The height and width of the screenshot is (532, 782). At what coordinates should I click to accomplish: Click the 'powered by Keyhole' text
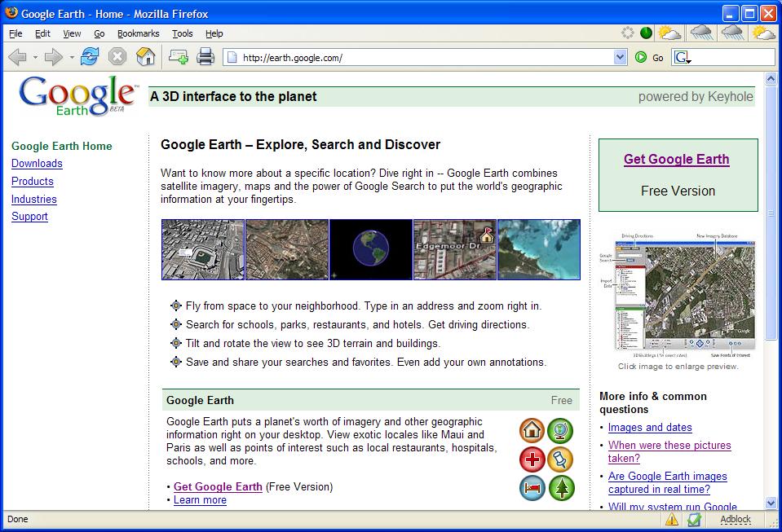(696, 97)
